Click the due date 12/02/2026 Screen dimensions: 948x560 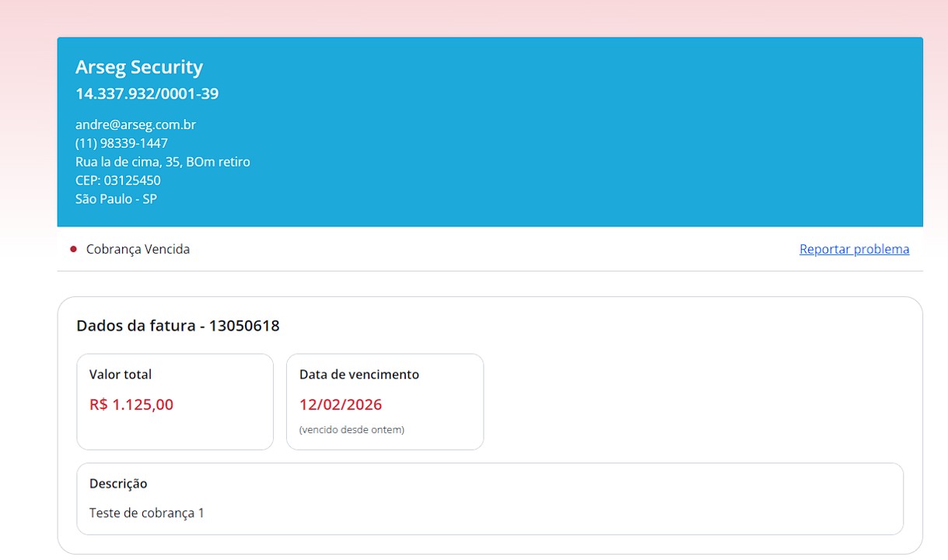[341, 404]
